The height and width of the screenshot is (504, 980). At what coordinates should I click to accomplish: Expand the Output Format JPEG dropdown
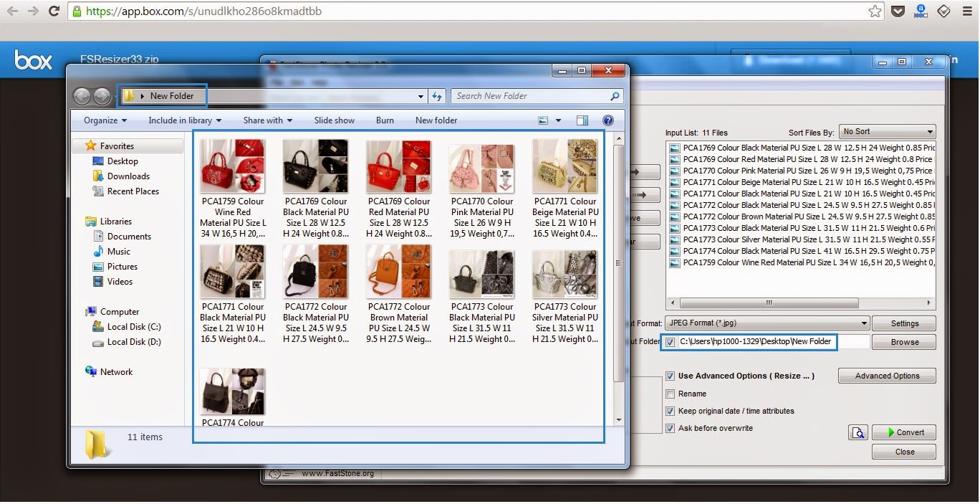coord(767,323)
